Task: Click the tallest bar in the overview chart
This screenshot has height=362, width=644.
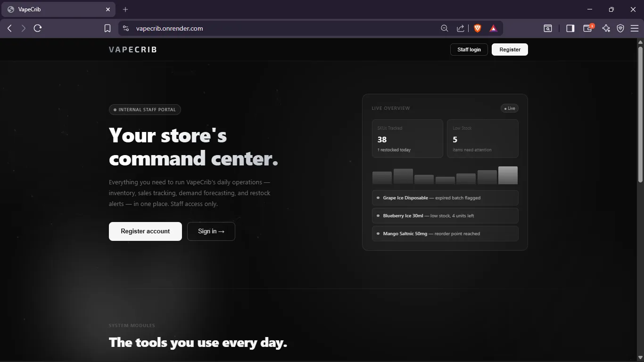Action: 508,175
